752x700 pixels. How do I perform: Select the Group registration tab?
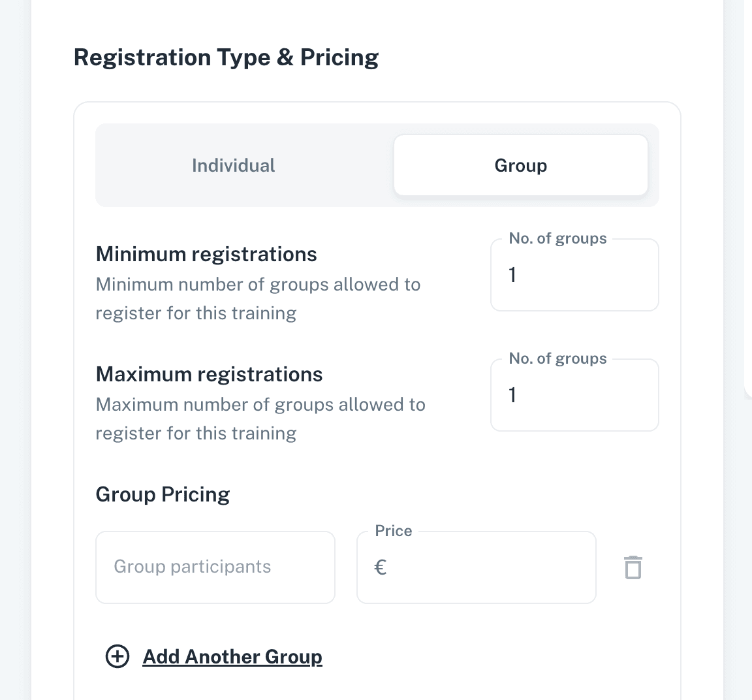[x=520, y=165]
